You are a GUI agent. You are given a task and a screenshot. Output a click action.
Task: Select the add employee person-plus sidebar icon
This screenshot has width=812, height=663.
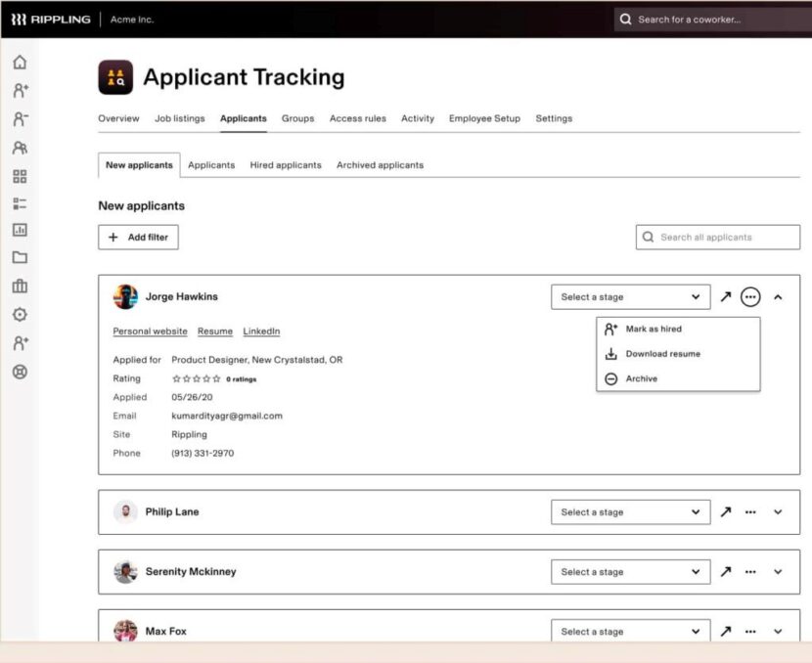tap(19, 88)
